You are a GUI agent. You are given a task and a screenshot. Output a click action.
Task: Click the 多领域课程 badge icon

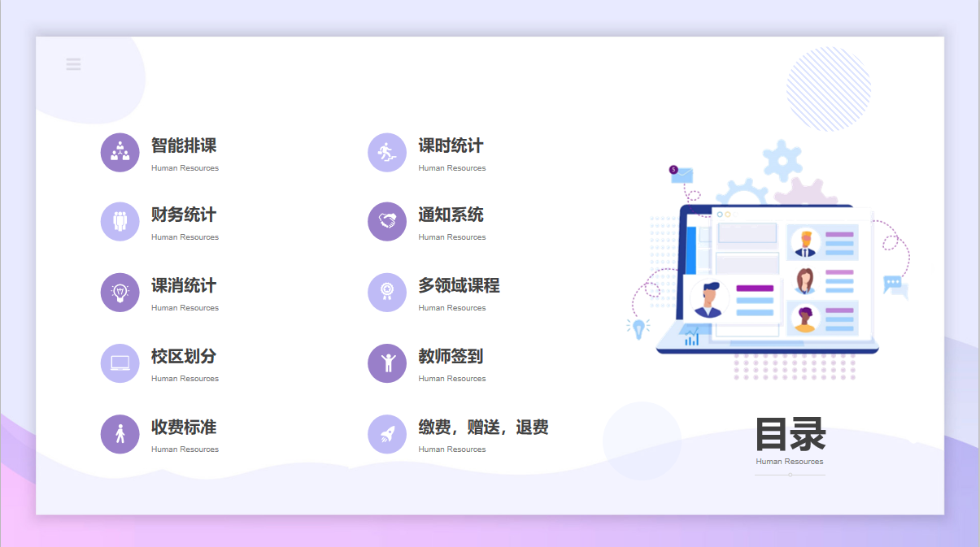[x=387, y=293]
